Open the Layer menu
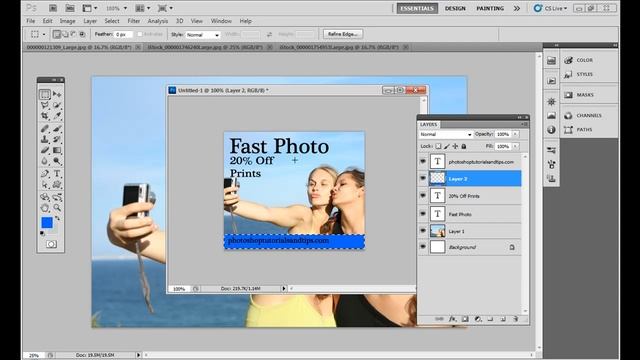This screenshot has height=360, width=640. 90,21
